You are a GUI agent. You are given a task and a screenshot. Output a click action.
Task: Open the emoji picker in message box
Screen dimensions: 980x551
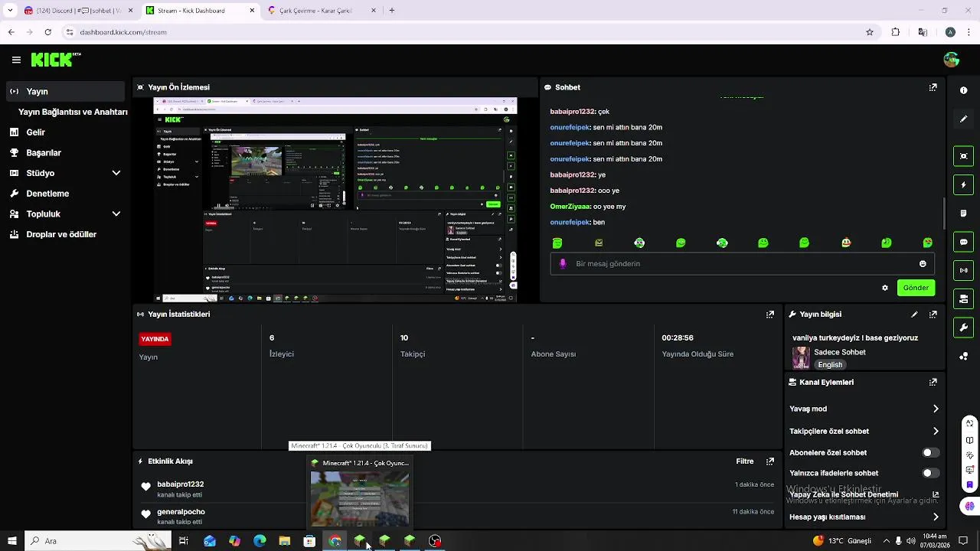click(923, 264)
